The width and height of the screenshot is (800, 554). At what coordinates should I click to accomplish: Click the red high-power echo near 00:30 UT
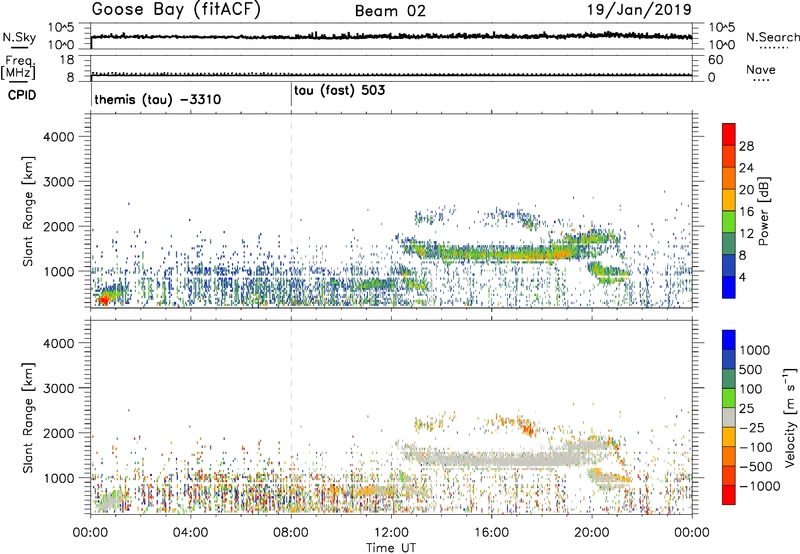pyautogui.click(x=104, y=299)
